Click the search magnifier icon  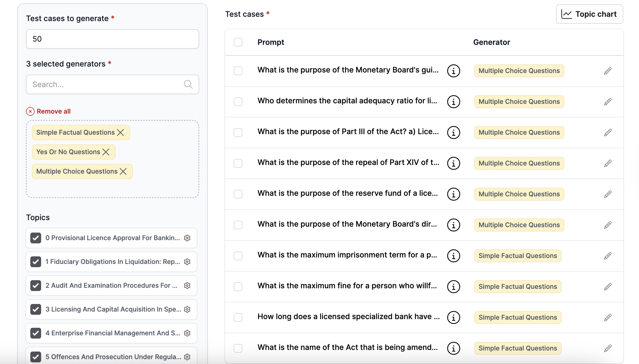point(188,84)
